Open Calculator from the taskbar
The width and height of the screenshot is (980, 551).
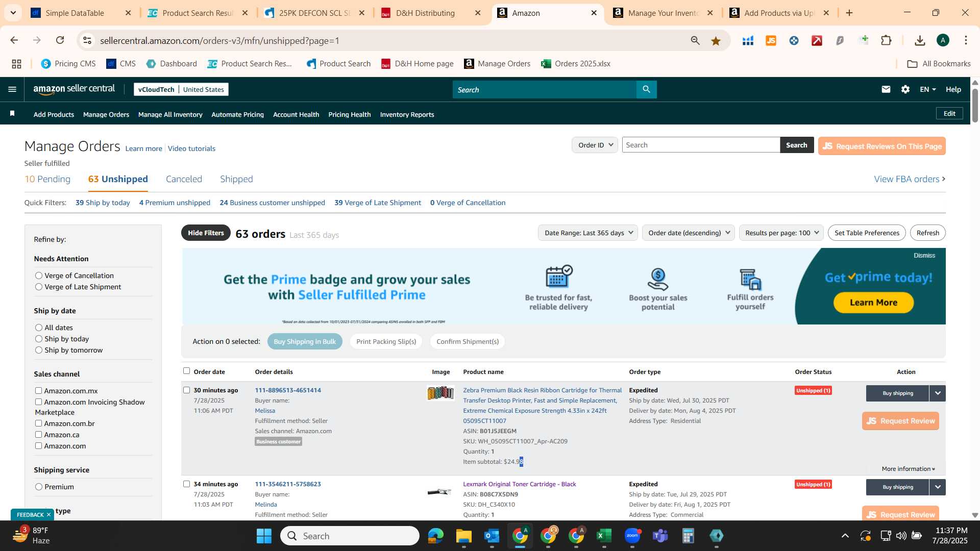[x=688, y=536]
